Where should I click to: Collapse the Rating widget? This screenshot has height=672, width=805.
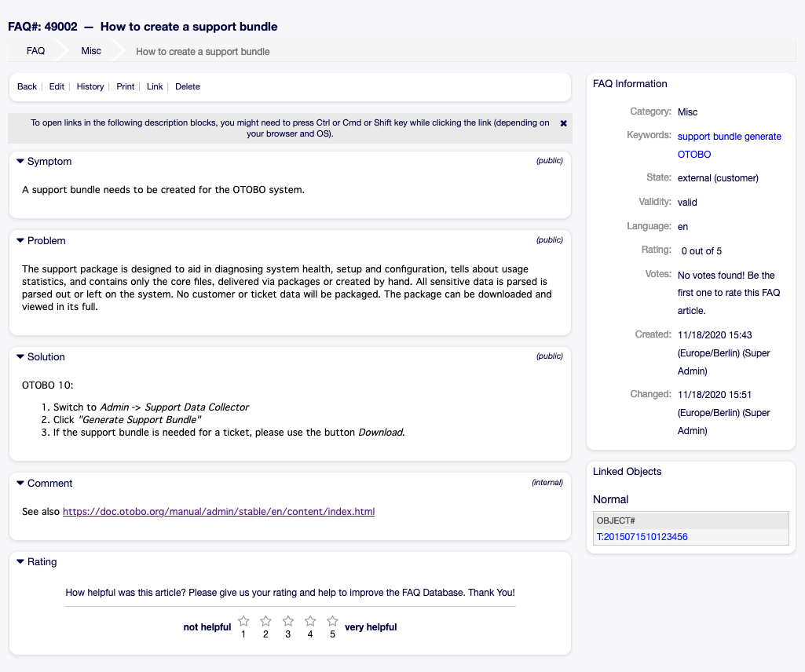point(21,562)
